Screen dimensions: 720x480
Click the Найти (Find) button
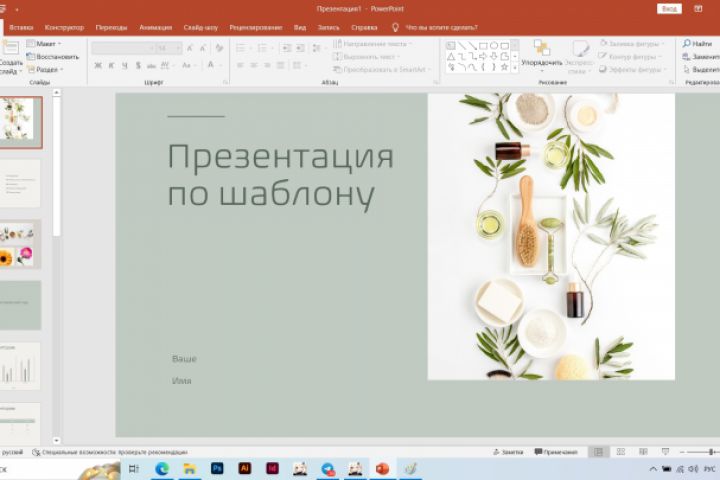point(697,44)
